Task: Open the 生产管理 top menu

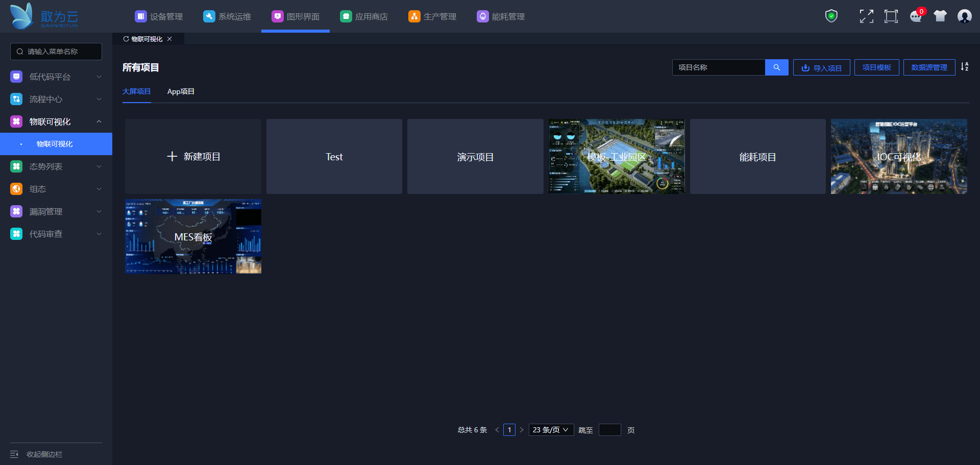Action: [x=432, y=16]
